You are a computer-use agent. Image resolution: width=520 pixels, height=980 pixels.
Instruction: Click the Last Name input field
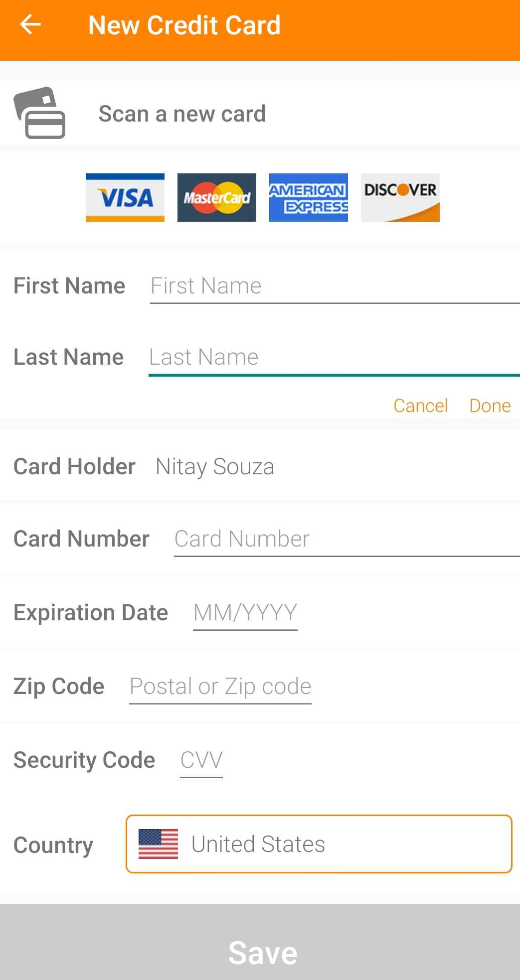pyautogui.click(x=334, y=358)
